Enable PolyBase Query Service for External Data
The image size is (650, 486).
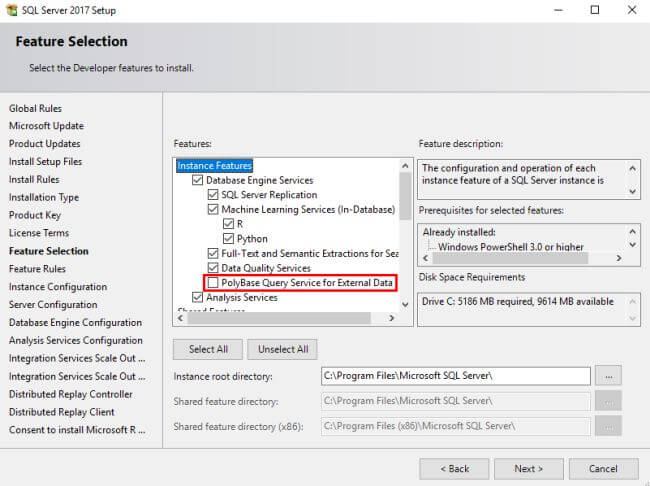pos(213,283)
